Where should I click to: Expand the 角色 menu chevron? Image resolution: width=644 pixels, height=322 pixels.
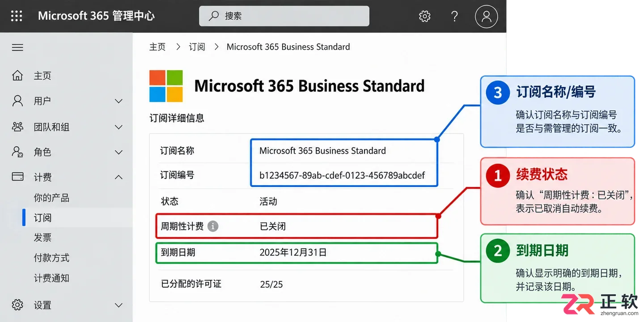click(x=119, y=152)
